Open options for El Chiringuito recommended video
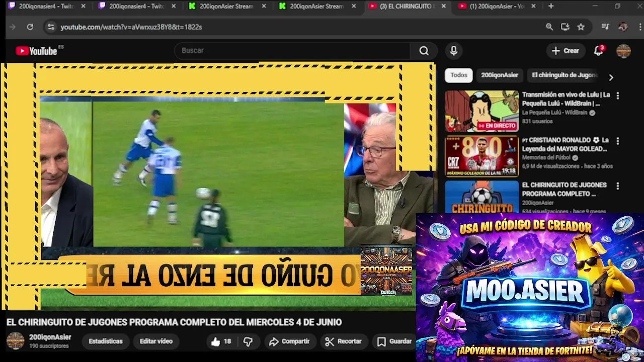The image size is (644, 362). pos(618,186)
